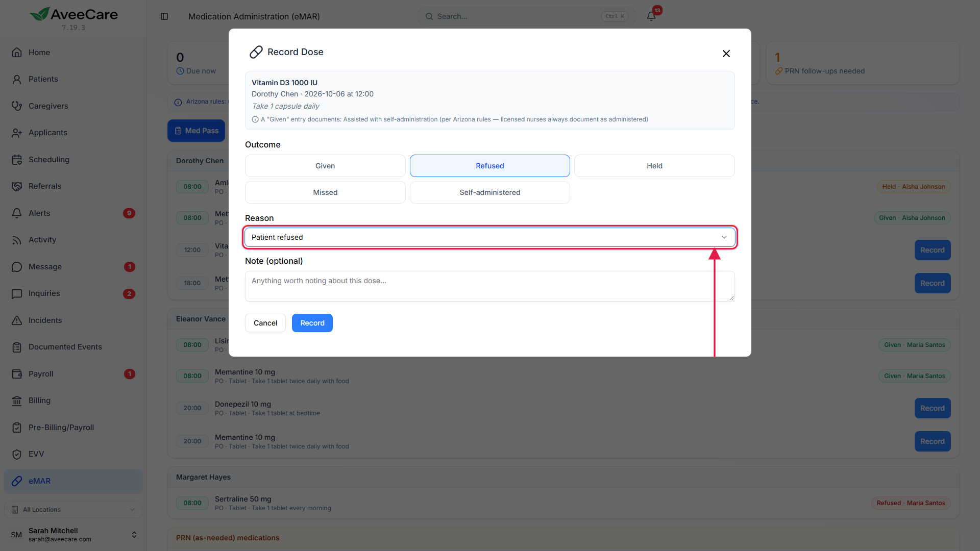Open Inquiries page
Viewport: 980px width, 551px height.
[x=73, y=293]
